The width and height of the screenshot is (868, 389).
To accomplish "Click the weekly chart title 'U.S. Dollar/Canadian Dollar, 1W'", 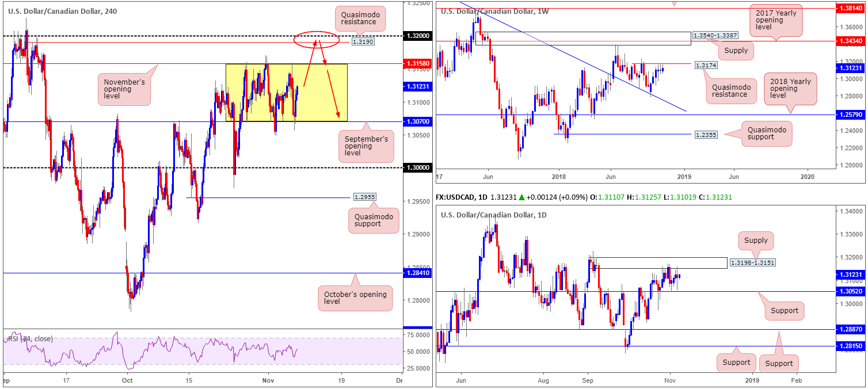I will coord(494,10).
